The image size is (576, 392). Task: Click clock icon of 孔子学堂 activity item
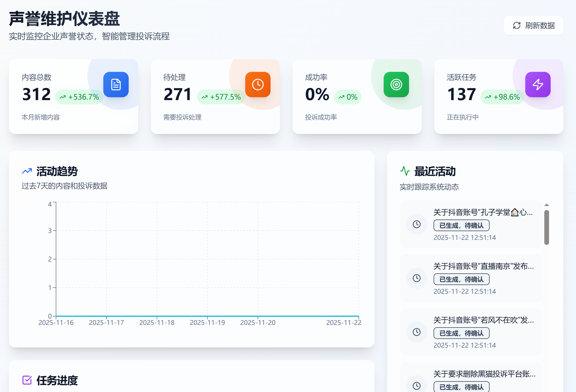tap(417, 224)
